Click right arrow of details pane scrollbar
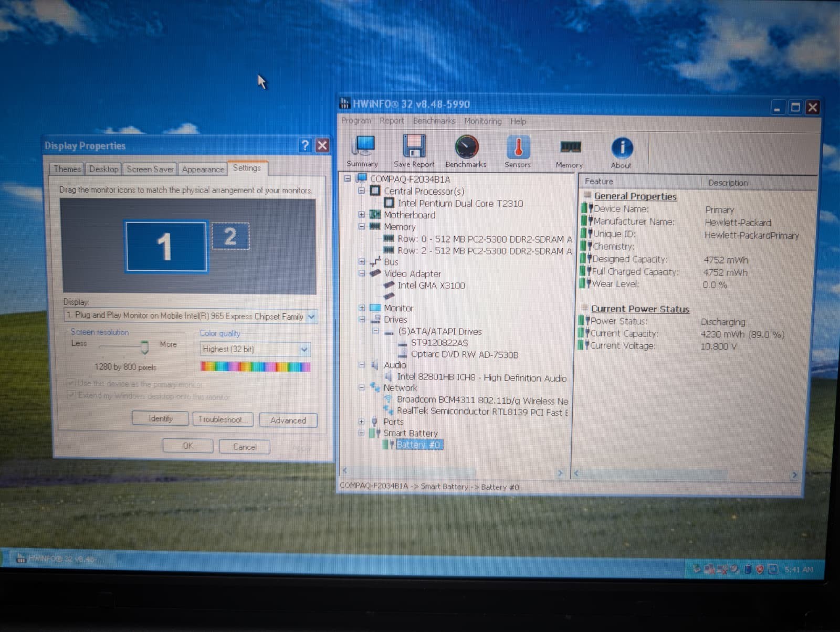 pyautogui.click(x=794, y=475)
